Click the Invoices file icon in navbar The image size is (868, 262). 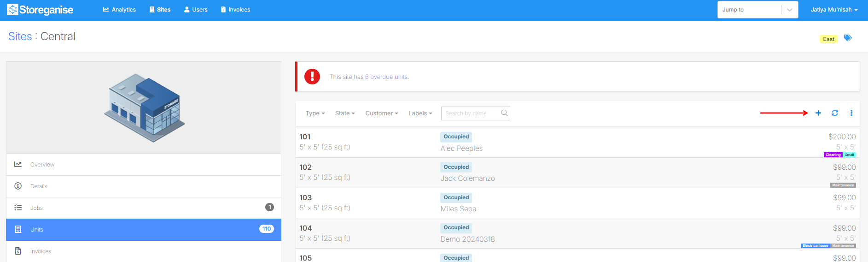(x=223, y=10)
